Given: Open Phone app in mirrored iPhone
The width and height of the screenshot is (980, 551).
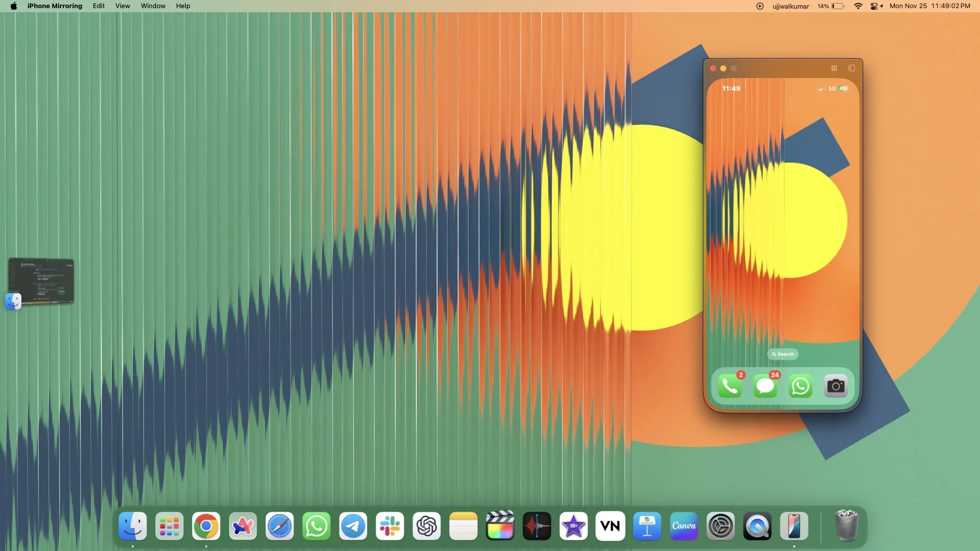Looking at the screenshot, I should [730, 387].
